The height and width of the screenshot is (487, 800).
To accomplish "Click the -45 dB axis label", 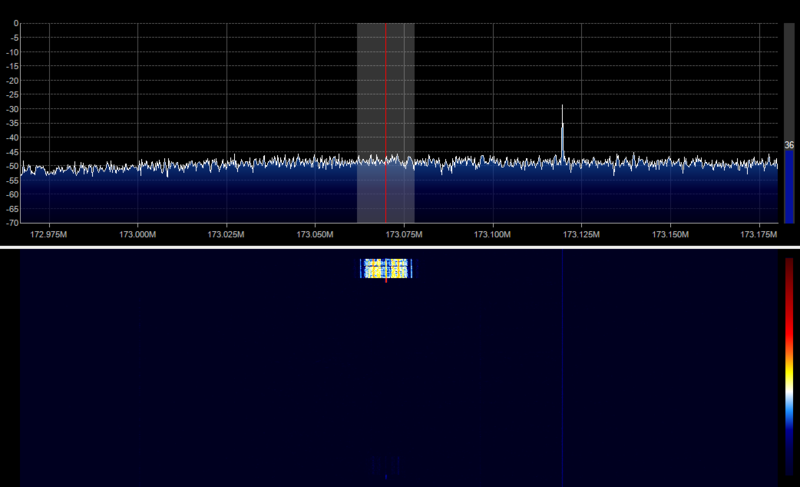I will 13,152.
